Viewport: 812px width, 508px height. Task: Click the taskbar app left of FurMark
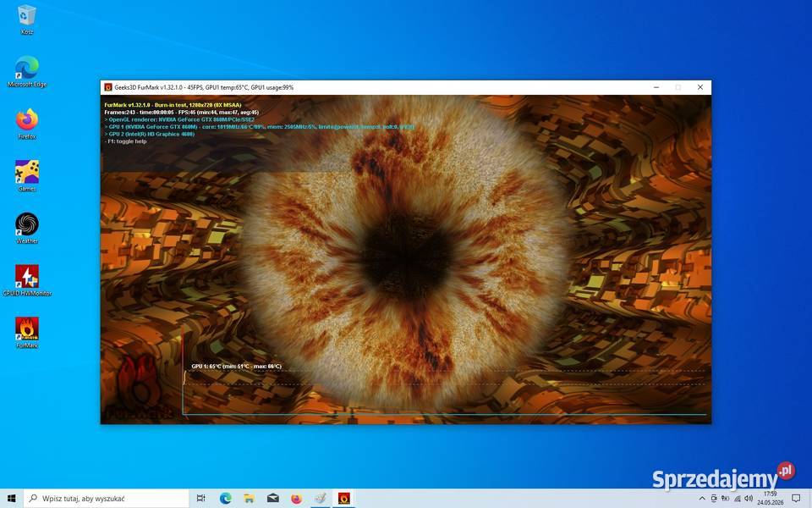click(320, 498)
